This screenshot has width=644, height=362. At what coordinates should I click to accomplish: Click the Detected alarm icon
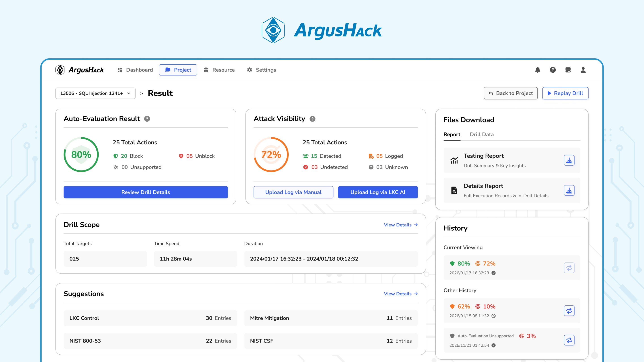[305, 156]
